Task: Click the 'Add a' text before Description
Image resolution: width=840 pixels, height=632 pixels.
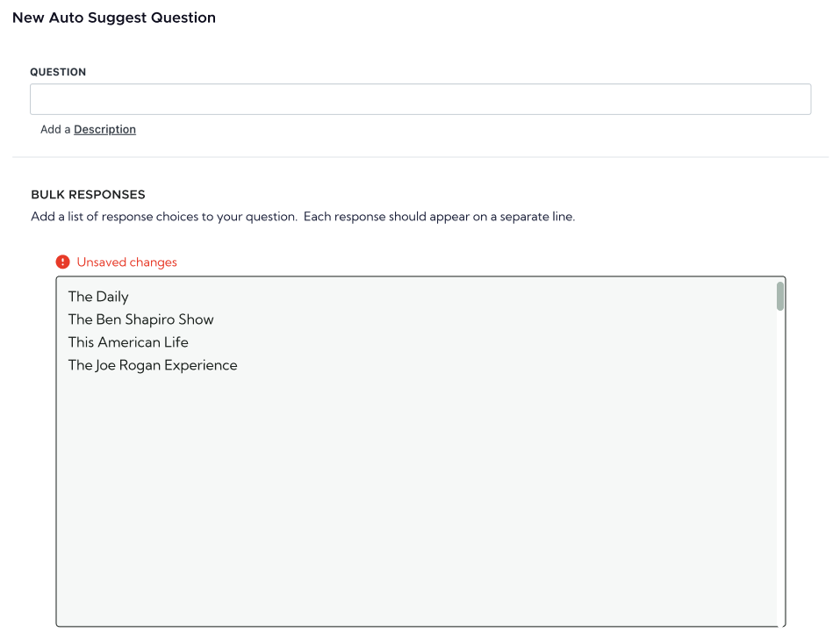Action: (x=55, y=129)
